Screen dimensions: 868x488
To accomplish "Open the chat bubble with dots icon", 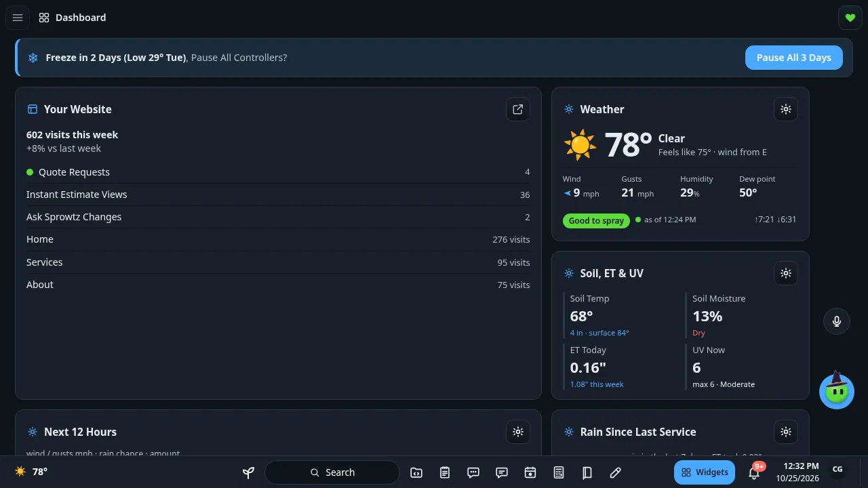I will [473, 472].
